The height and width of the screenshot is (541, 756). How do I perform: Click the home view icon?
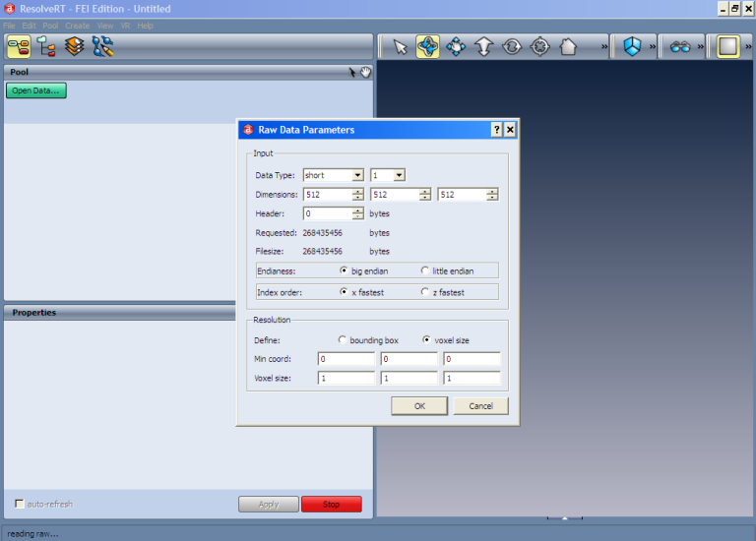click(x=568, y=46)
